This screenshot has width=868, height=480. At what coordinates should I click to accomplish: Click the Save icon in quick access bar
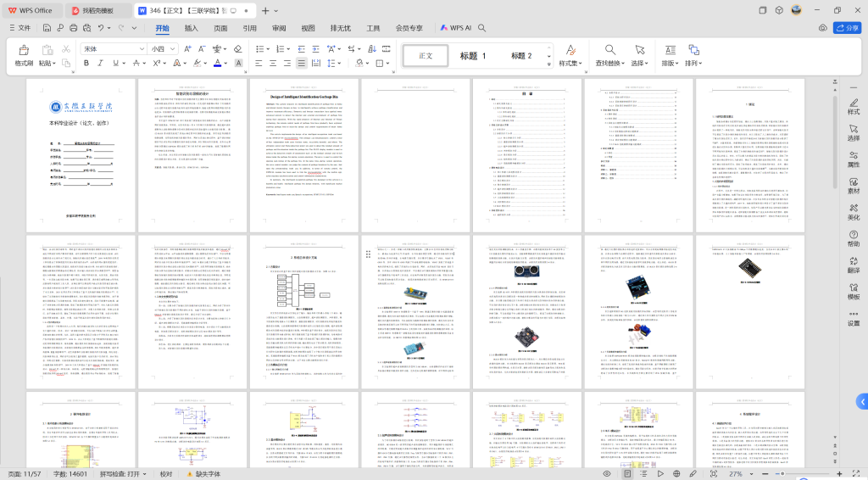tap(47, 28)
